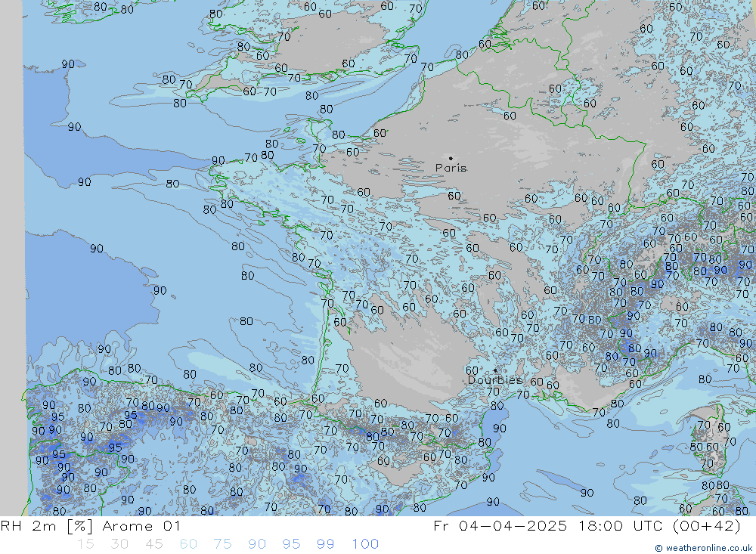This screenshot has width=756, height=554.
Task: Click the Dourbies location dot
Action: coord(495,370)
